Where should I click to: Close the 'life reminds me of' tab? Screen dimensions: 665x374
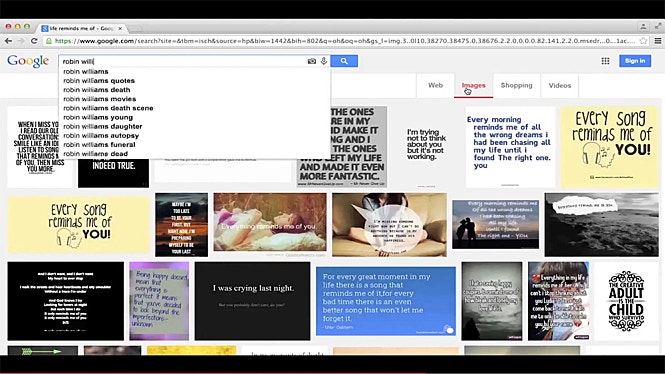120,28
